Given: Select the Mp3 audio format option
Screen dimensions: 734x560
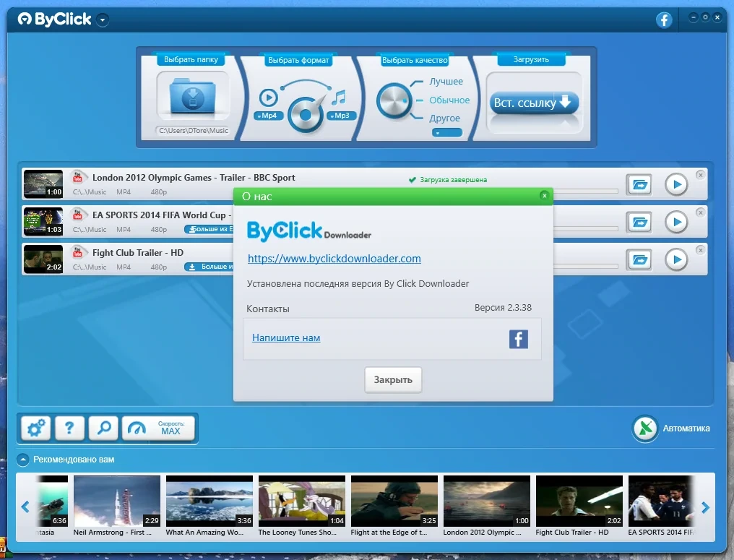Looking at the screenshot, I should tap(341, 116).
